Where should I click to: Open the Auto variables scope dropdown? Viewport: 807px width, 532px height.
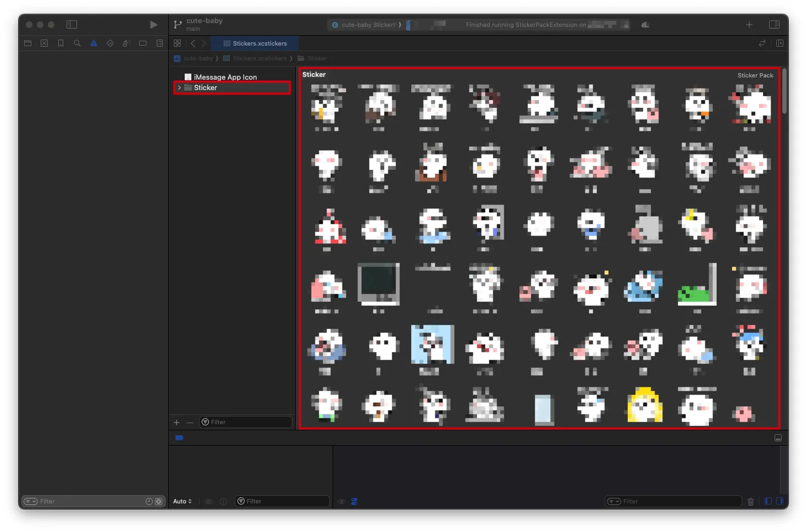(x=183, y=501)
